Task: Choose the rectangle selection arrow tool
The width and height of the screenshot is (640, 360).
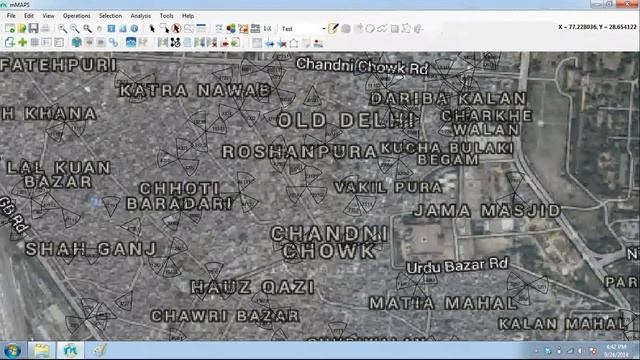Action: coord(164,29)
